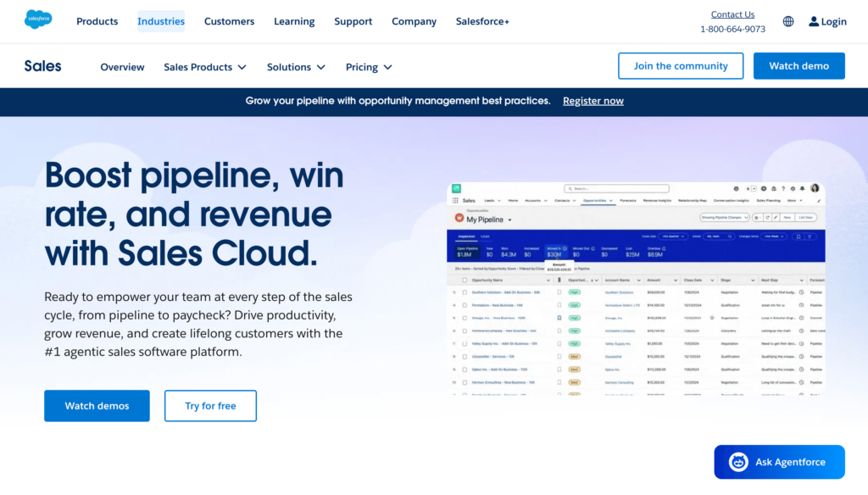Click search field in pipeline screenshot
868x495 pixels.
point(617,188)
